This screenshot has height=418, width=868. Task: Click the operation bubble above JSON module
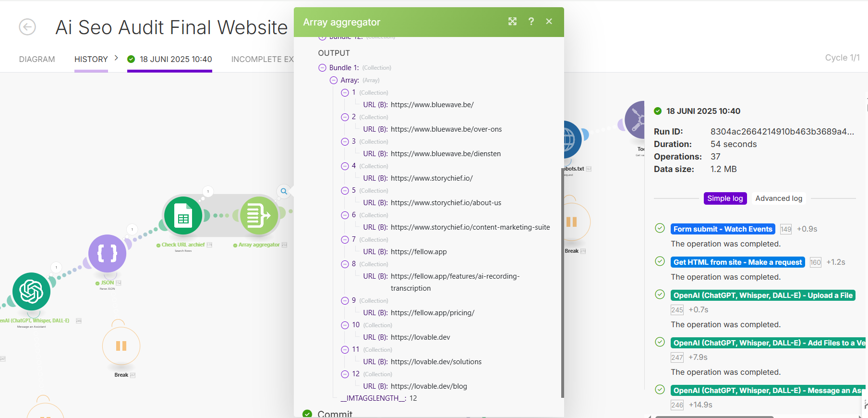pos(132,229)
